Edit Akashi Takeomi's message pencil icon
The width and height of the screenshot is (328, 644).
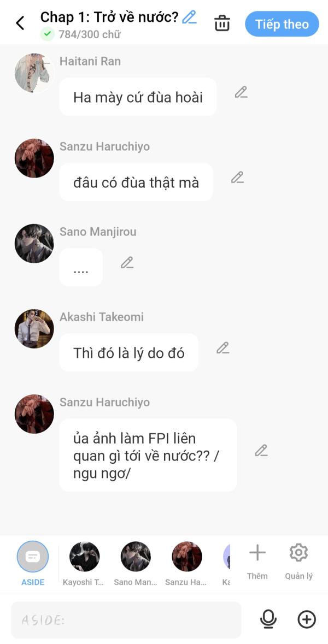223,348
